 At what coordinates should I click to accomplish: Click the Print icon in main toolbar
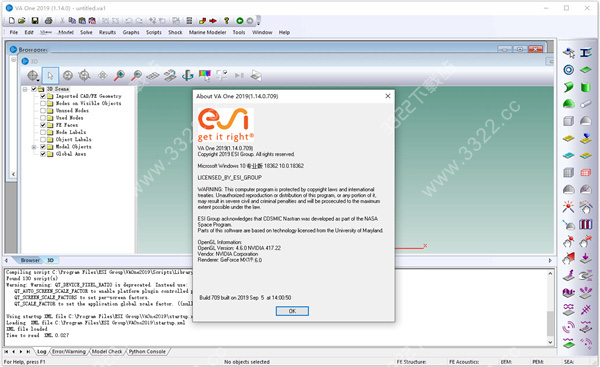[x=49, y=21]
